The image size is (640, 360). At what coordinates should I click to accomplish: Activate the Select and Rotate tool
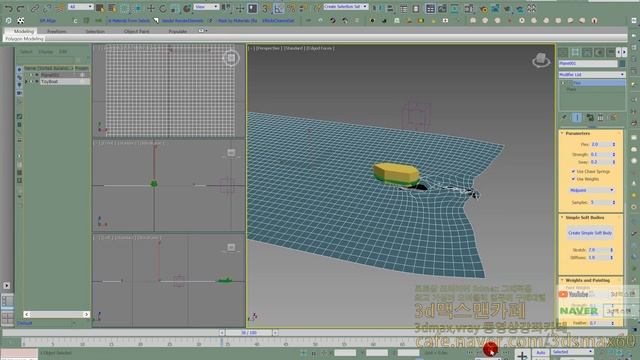tap(163, 8)
